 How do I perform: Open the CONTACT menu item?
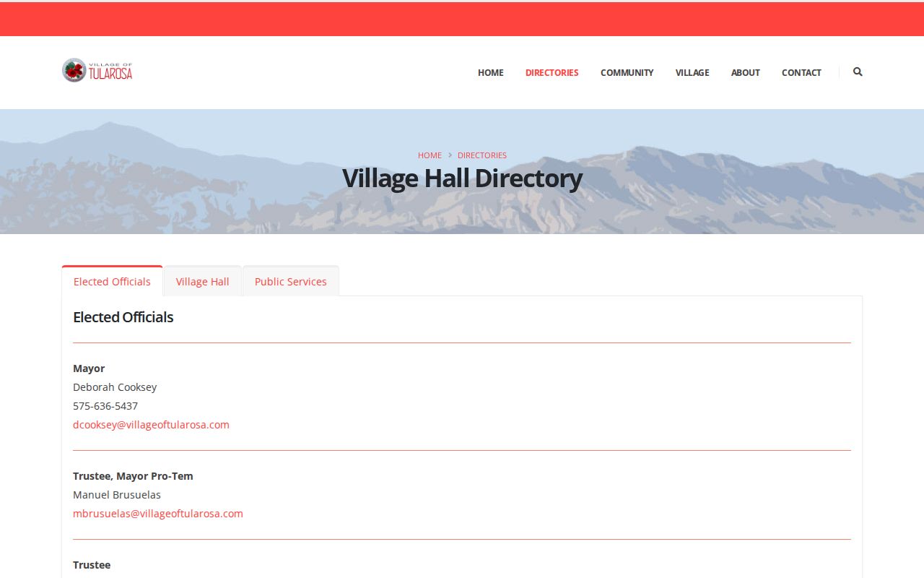point(801,72)
